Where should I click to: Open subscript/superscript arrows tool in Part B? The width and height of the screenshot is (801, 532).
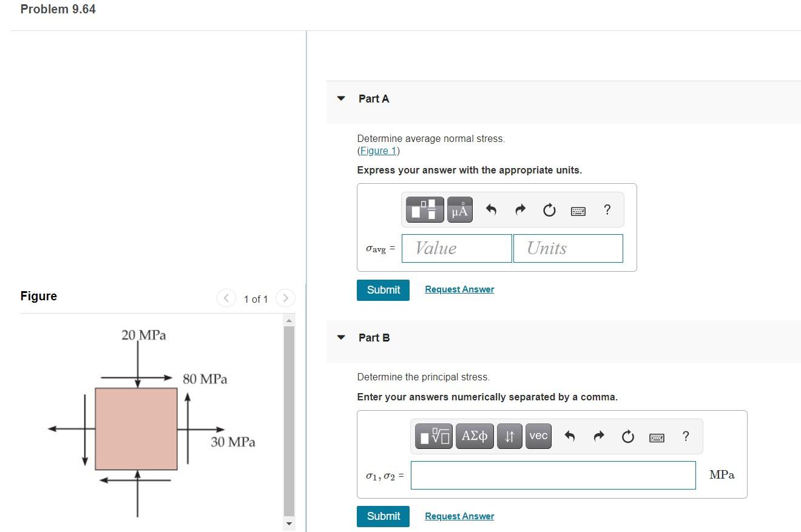tap(510, 436)
